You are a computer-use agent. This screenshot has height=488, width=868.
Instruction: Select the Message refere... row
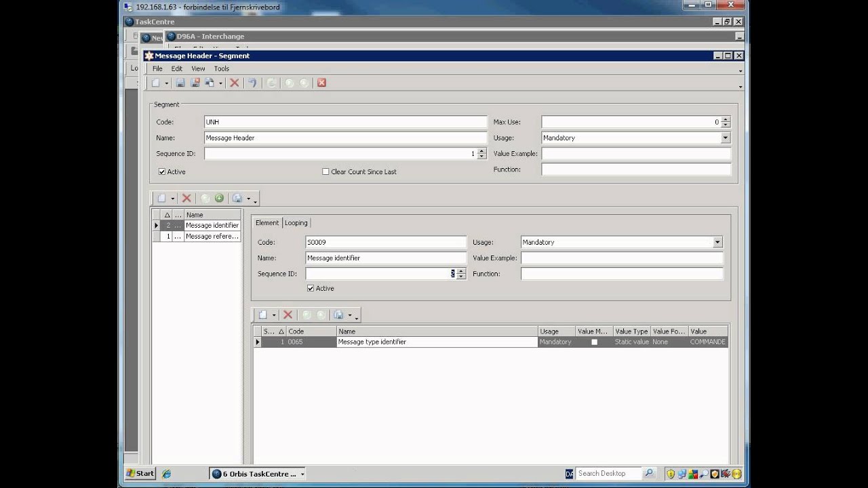click(x=197, y=237)
